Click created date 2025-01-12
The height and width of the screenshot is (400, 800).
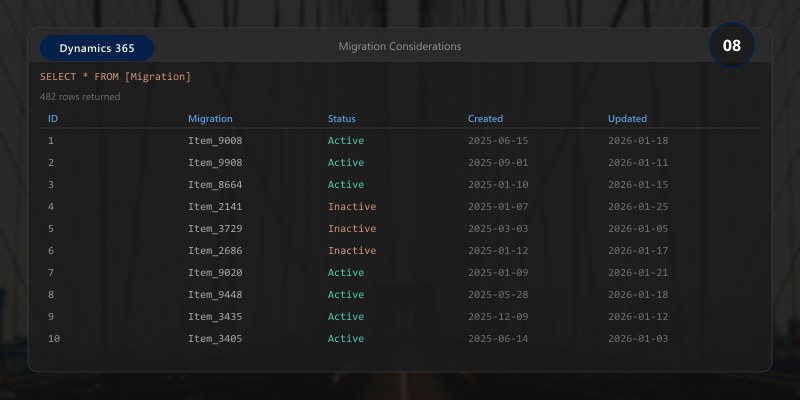498,251
